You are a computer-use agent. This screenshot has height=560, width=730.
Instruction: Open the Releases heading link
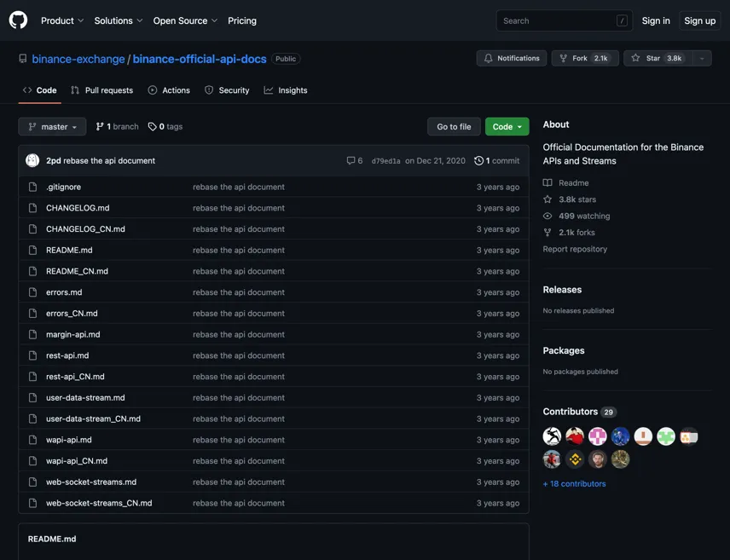(562, 290)
